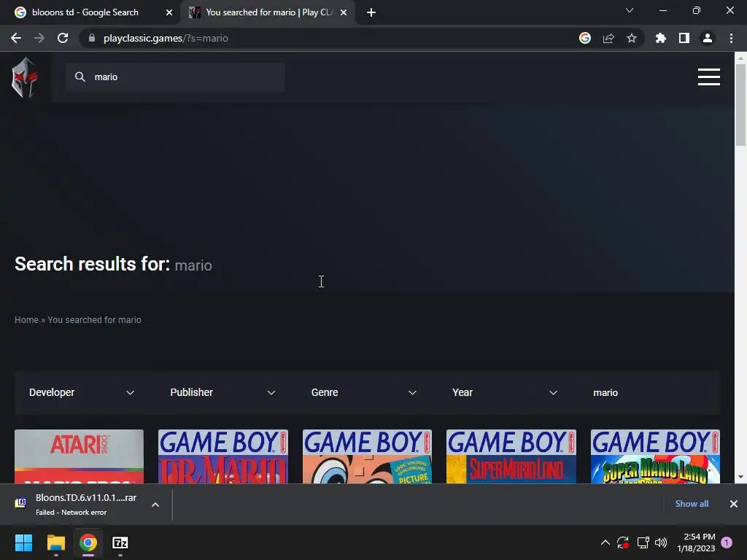Open the Super Mario Land thumbnail

click(511, 456)
